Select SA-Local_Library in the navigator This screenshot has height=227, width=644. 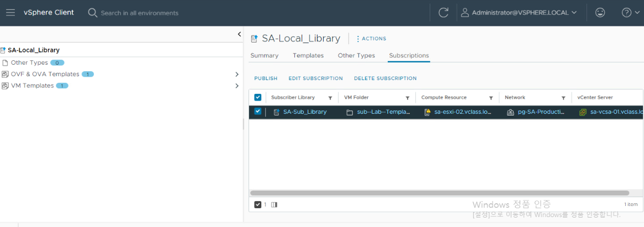coord(34,50)
